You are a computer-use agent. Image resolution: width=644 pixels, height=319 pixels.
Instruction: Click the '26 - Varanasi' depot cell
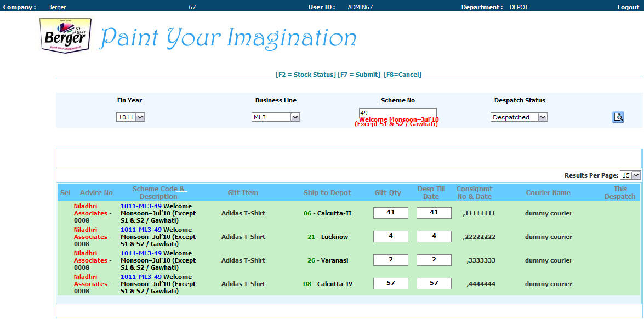(x=327, y=260)
